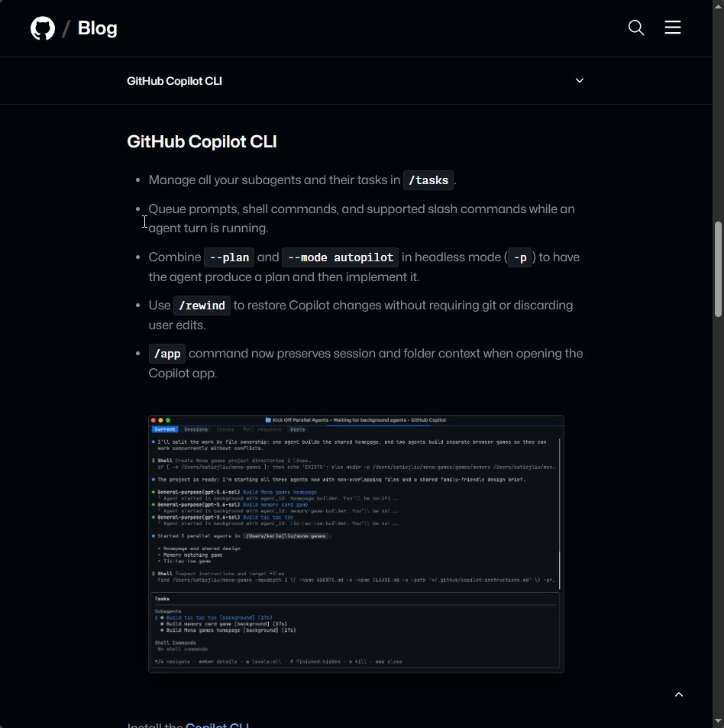
Task: Click the "/rewind" code snippet
Action: 202,306
